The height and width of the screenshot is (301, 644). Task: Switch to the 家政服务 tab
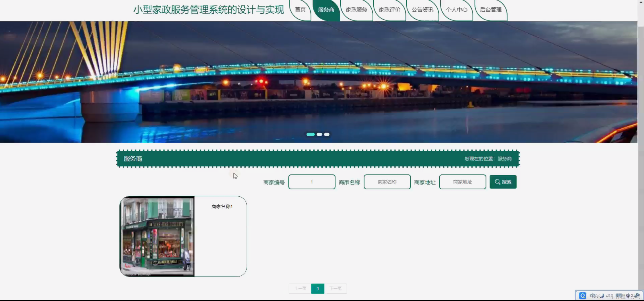pos(356,10)
